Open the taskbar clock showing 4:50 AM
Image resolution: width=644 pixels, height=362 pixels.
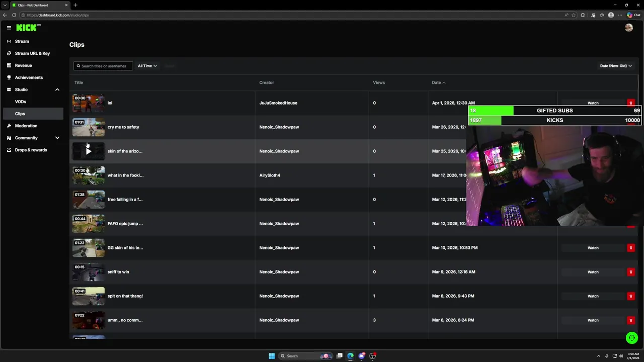[x=633, y=356]
